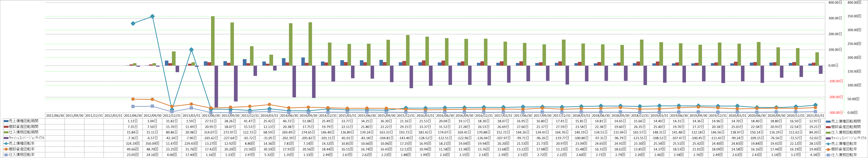Select 仕入債務回転期間 green legend key in data table
Viewport: 868px width, 158px height.
(6, 132)
